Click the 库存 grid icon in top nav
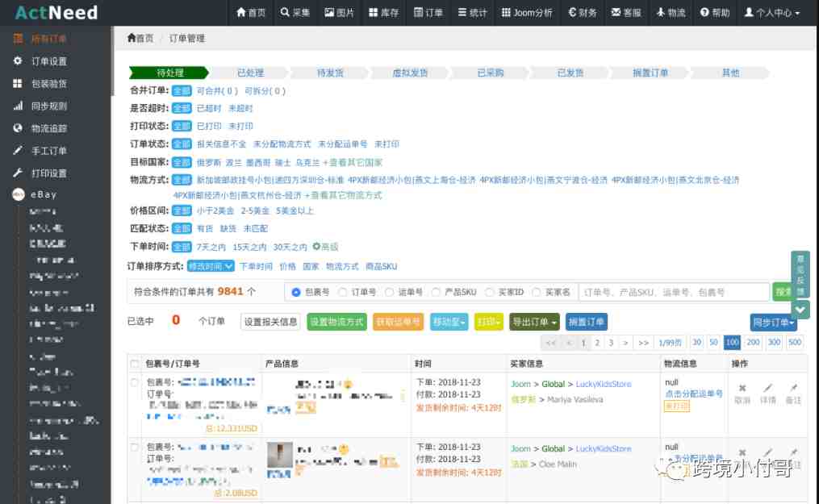819x504 pixels. point(373,12)
